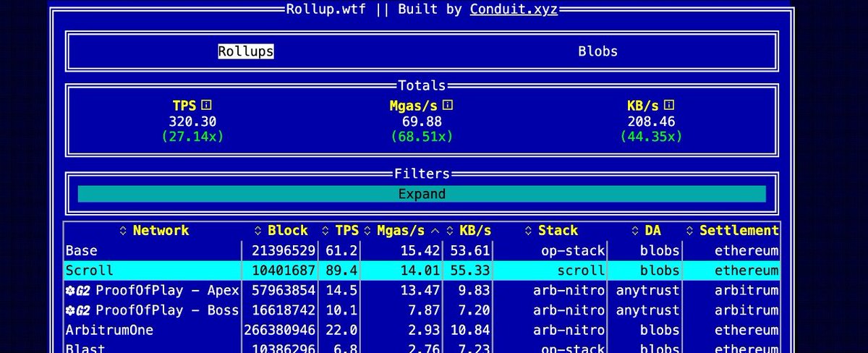The height and width of the screenshot is (353, 868).
Task: Click the ArbitrumOne network name
Action: pos(109,331)
